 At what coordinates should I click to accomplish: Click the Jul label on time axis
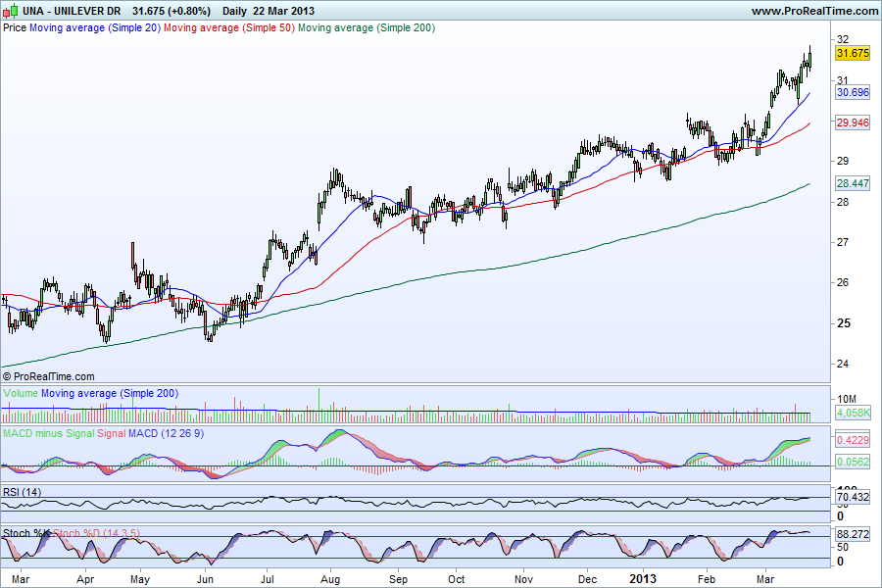pos(268,579)
